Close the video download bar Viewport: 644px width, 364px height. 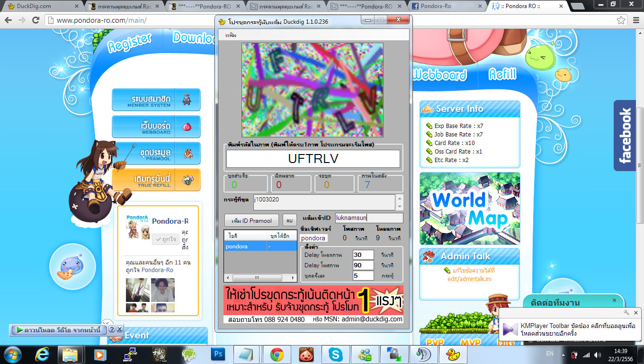coord(119,329)
